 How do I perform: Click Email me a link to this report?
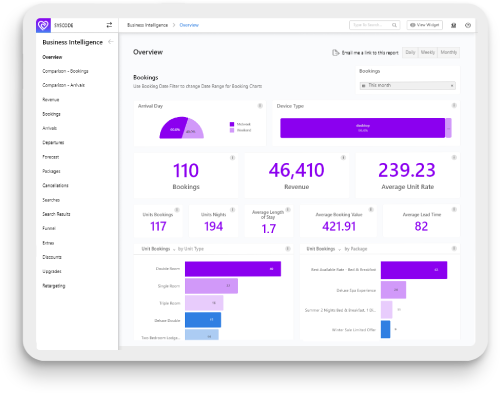pyautogui.click(x=370, y=53)
